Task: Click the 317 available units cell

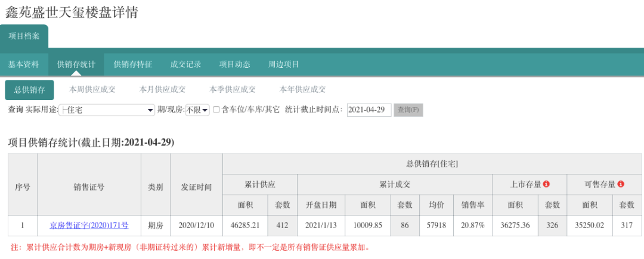Action: click(627, 226)
